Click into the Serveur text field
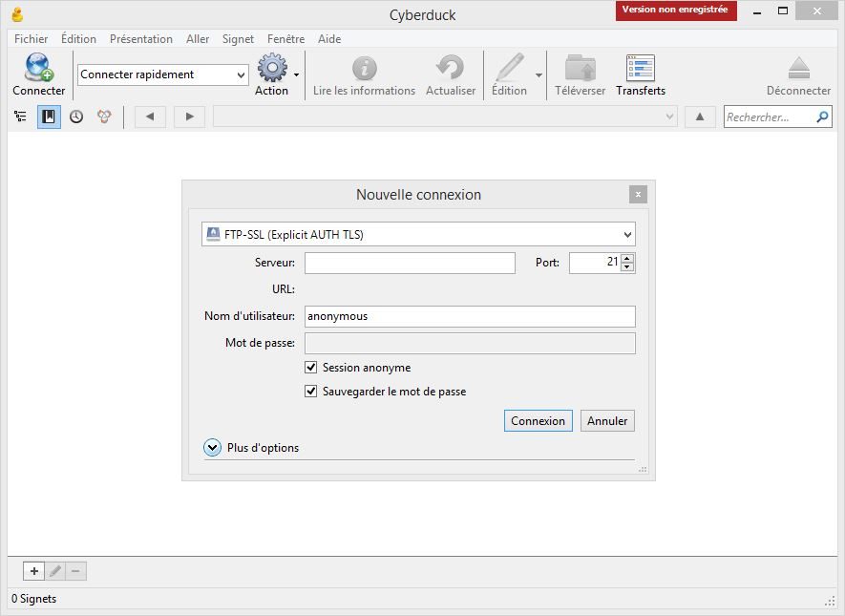This screenshot has width=845, height=616. click(x=410, y=263)
